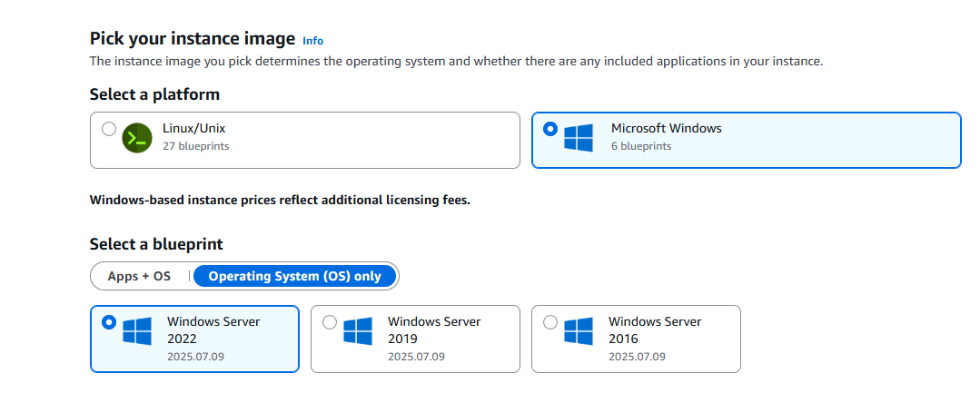Image resolution: width=980 pixels, height=393 pixels.
Task: Choose the Windows Server 2022 radio button
Action: (x=109, y=322)
